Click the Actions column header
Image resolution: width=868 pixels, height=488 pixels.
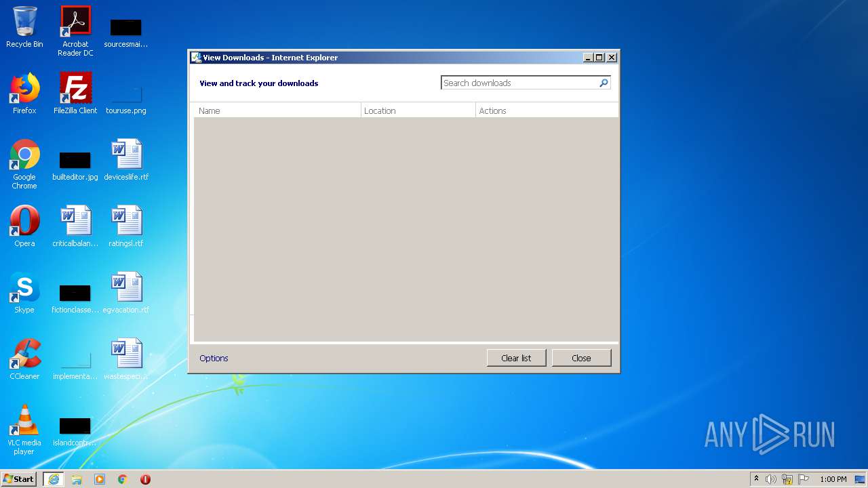click(547, 110)
